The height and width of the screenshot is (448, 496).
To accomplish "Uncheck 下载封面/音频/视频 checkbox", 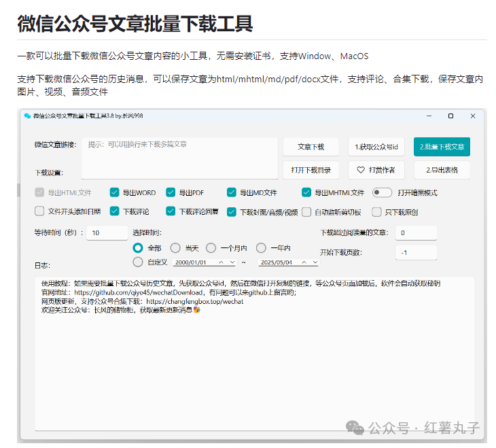I will pos(232,212).
